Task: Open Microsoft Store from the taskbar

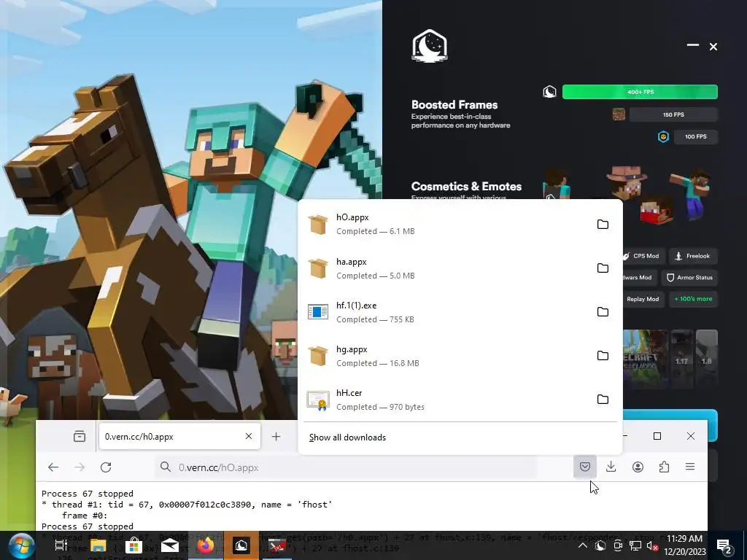Action: point(134,545)
